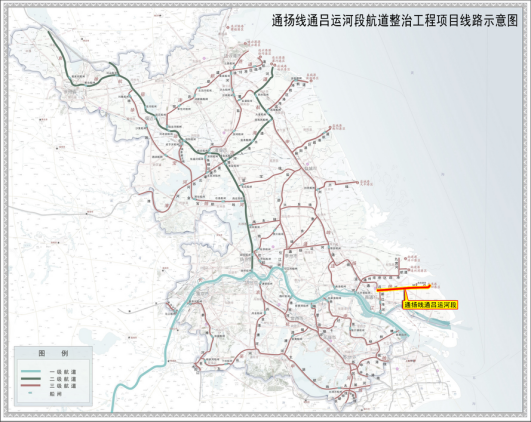Viewport: 531px width, 422px height.
Task: Click the 船闸 legend text label
Action: 56,394
